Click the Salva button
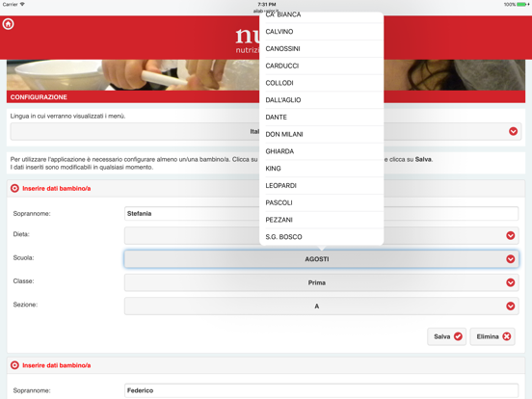This screenshot has height=399, width=532. pyautogui.click(x=447, y=336)
